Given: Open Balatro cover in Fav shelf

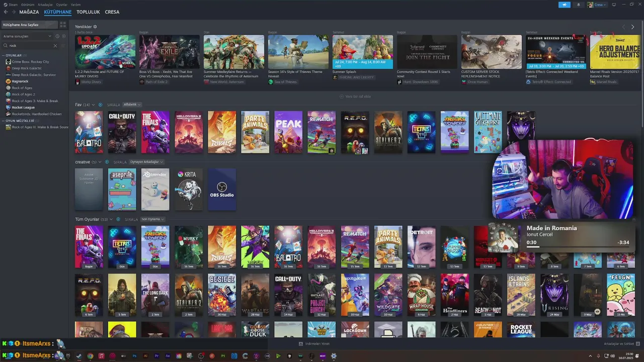Looking at the screenshot, I should (89, 132).
